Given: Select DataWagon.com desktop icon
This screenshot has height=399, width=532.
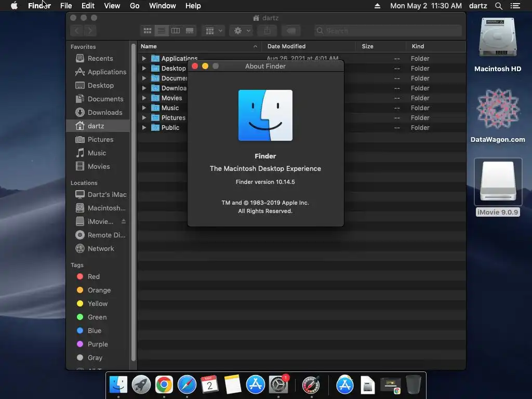Looking at the screenshot, I should click(x=497, y=109).
